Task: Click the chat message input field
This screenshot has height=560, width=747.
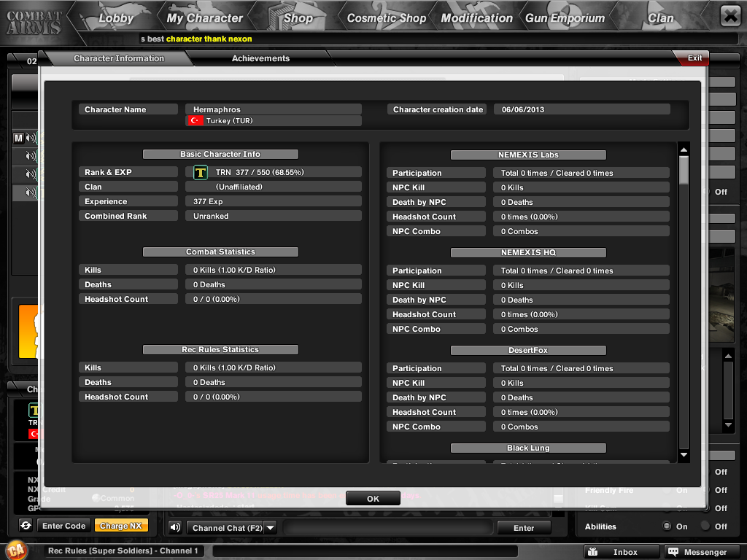Action: tap(388, 528)
